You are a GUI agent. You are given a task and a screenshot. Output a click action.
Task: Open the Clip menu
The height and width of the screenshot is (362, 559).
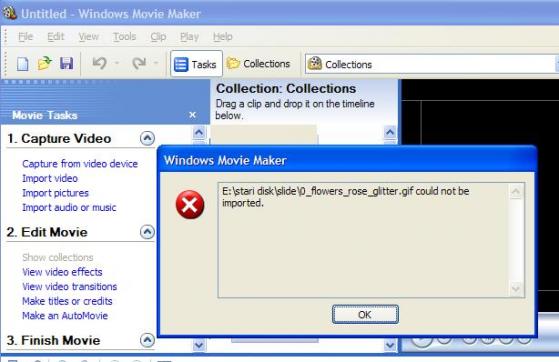[158, 36]
